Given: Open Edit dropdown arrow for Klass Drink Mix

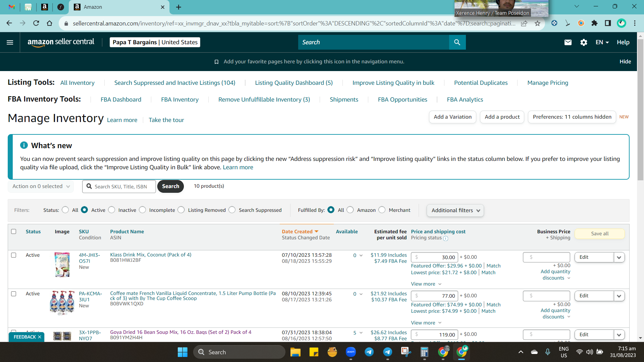Looking at the screenshot, I should [619, 257].
